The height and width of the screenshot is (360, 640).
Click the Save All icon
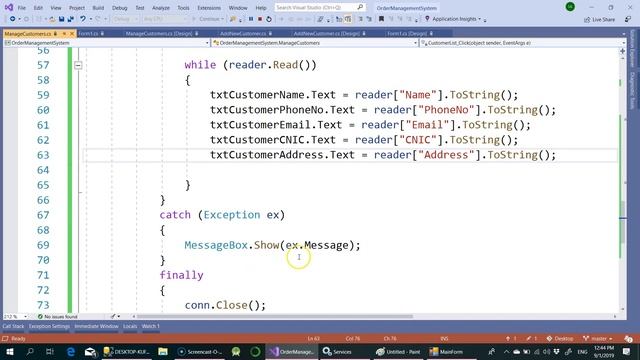coord(71,19)
